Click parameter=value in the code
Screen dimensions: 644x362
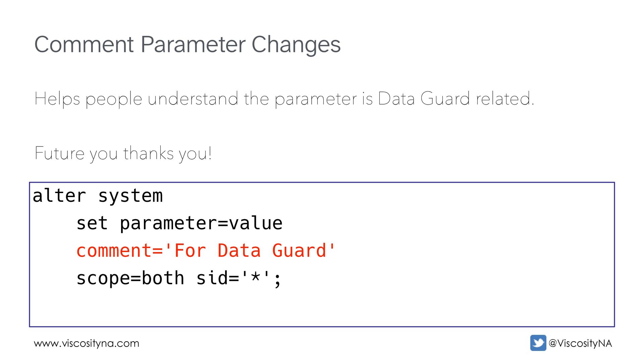201,223
